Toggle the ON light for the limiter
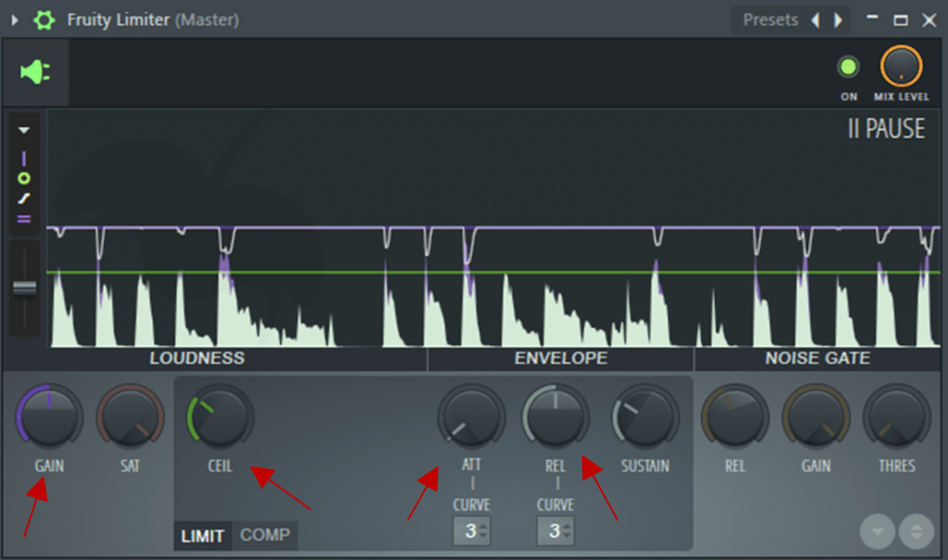The width and height of the screenshot is (948, 560). 848,67
